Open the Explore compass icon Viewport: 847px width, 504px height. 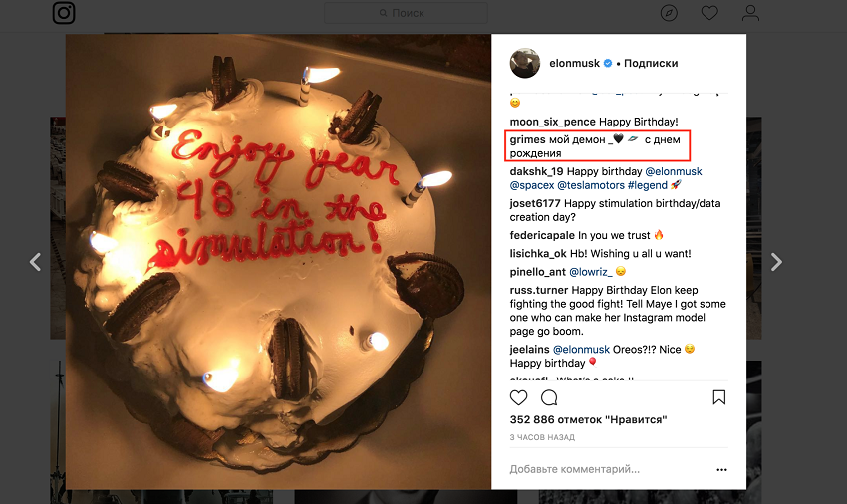coord(669,13)
